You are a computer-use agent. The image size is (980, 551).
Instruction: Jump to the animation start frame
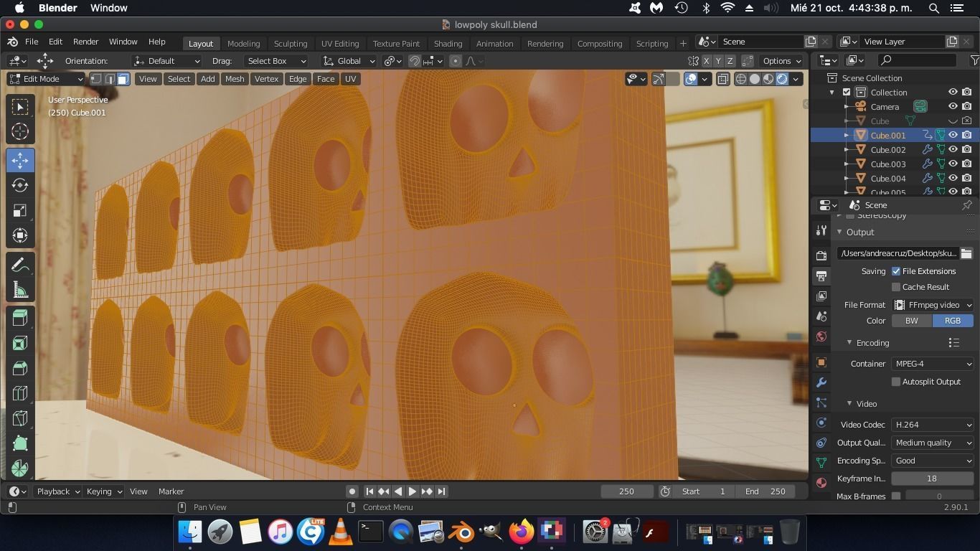click(x=369, y=491)
